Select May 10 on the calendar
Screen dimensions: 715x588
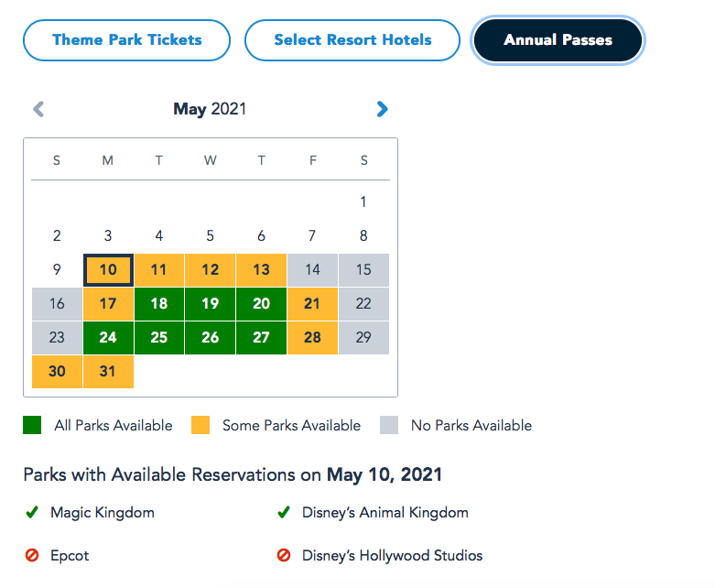click(108, 270)
